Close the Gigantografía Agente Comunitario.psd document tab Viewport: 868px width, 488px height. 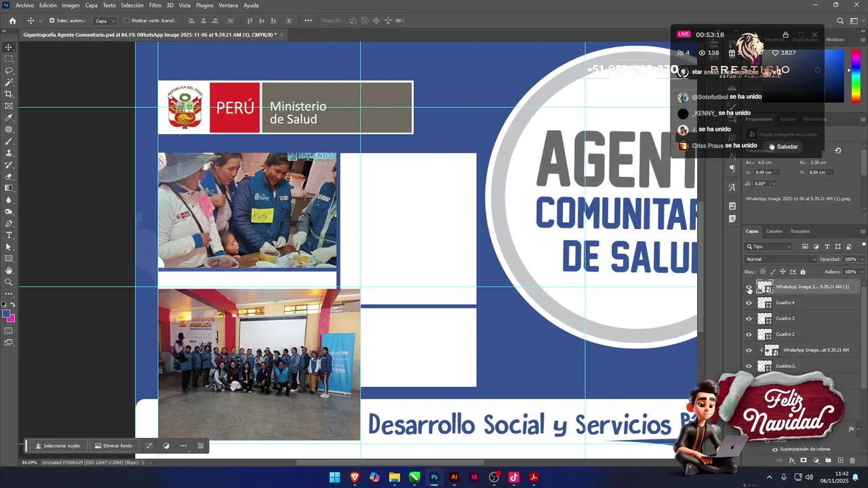281,35
